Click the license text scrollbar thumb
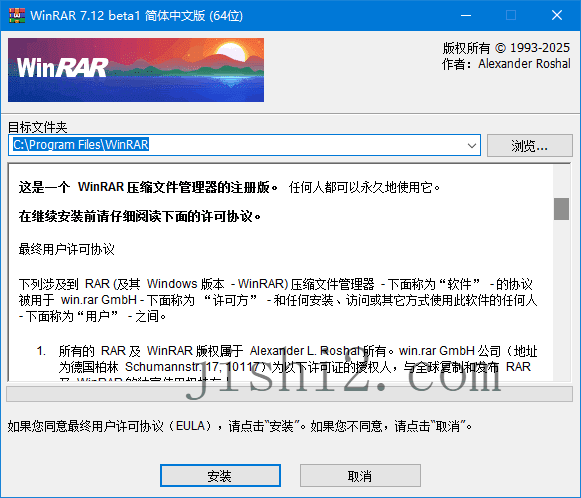Image resolution: width=581 pixels, height=498 pixels. pos(561,209)
